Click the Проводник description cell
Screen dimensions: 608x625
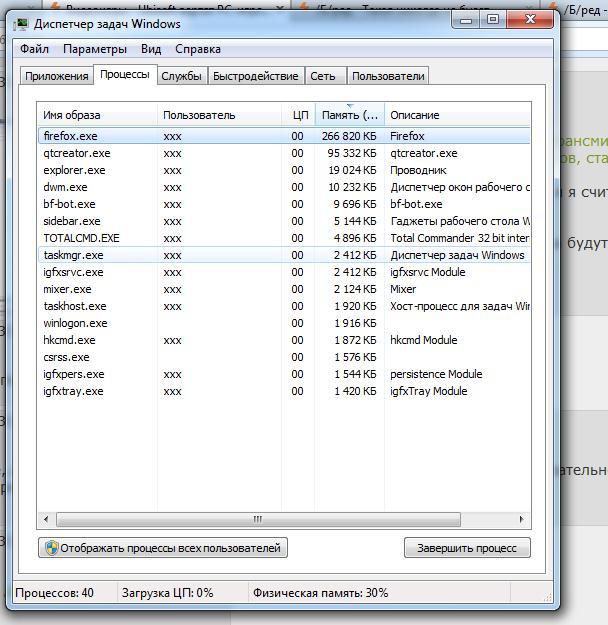point(418,170)
